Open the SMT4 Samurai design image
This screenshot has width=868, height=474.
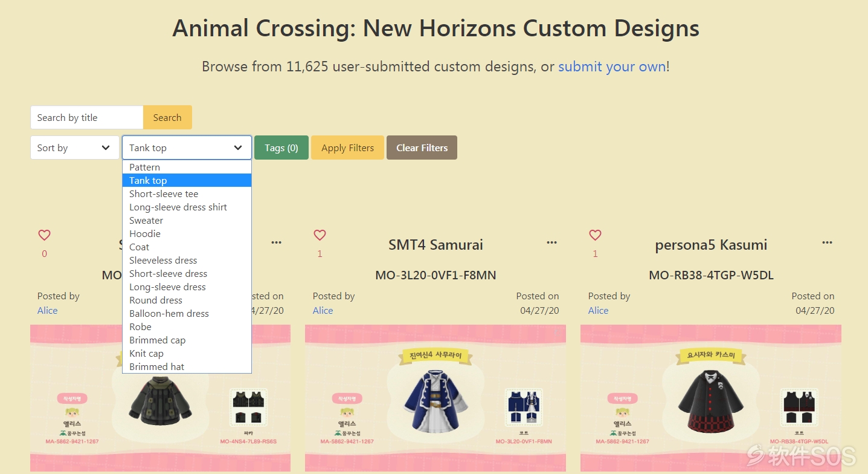[x=436, y=398]
